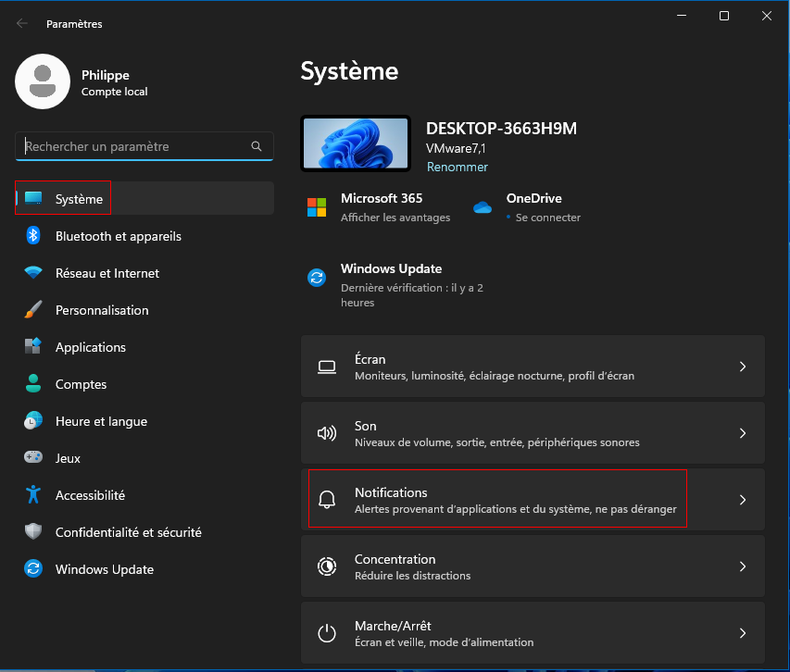Click the Système monitor icon in sidebar

coord(33,198)
